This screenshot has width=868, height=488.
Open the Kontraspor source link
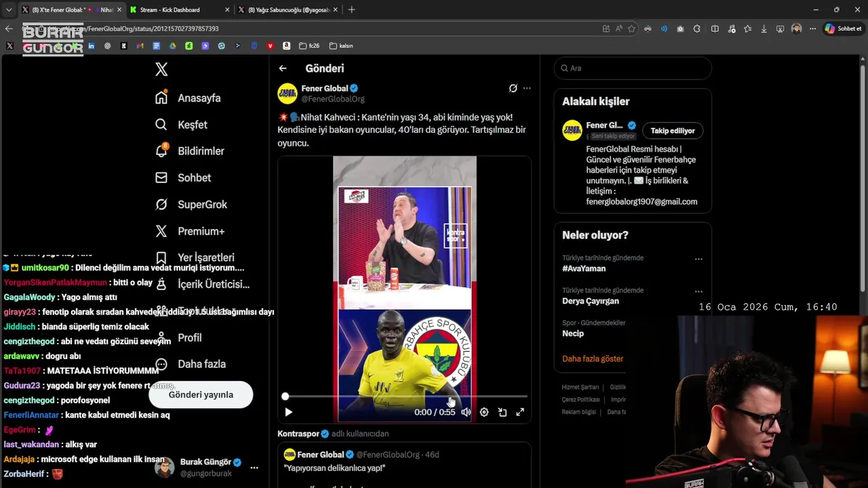point(298,434)
